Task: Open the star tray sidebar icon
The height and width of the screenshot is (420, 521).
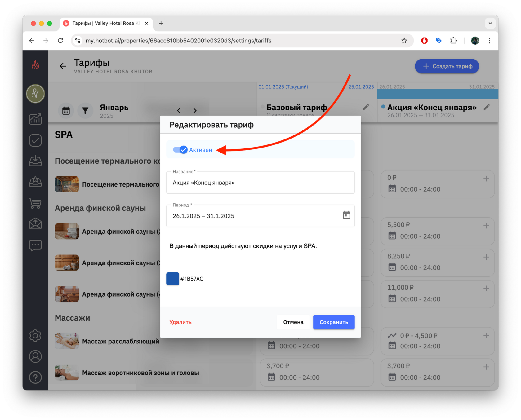Action: [35, 182]
